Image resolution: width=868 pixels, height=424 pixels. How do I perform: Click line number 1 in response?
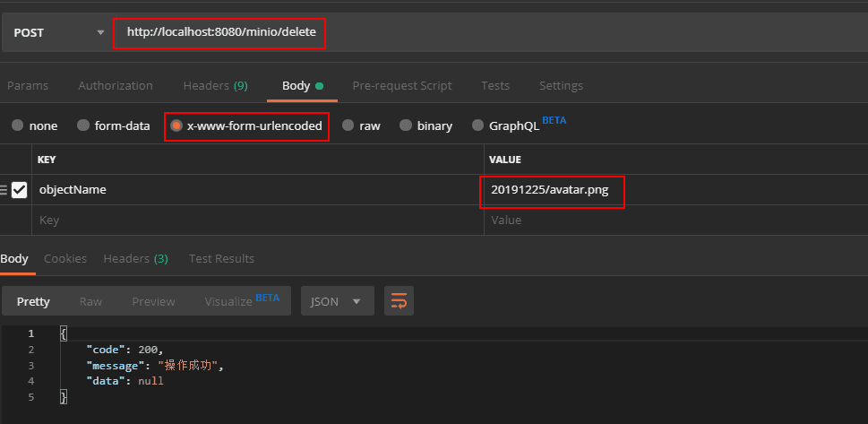tap(31, 333)
